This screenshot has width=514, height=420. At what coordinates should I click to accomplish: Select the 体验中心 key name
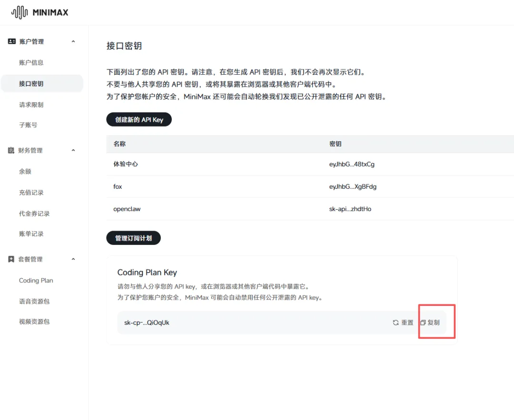pyautogui.click(x=126, y=164)
